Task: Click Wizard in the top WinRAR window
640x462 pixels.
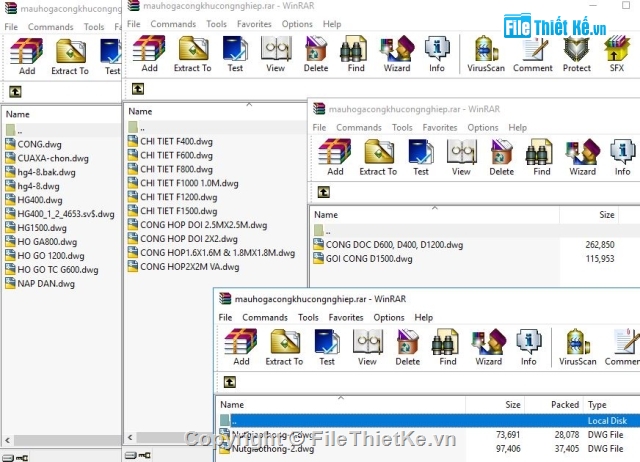Action: (397, 54)
